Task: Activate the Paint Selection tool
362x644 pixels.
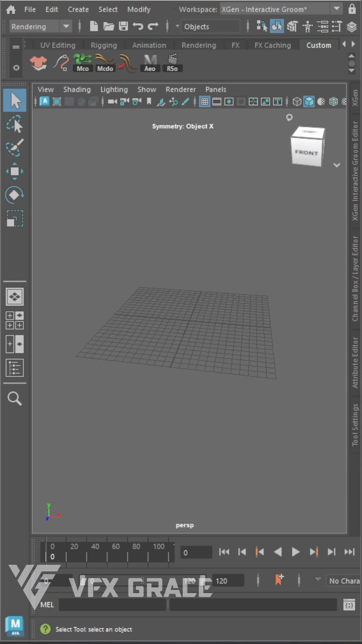Action: point(15,148)
